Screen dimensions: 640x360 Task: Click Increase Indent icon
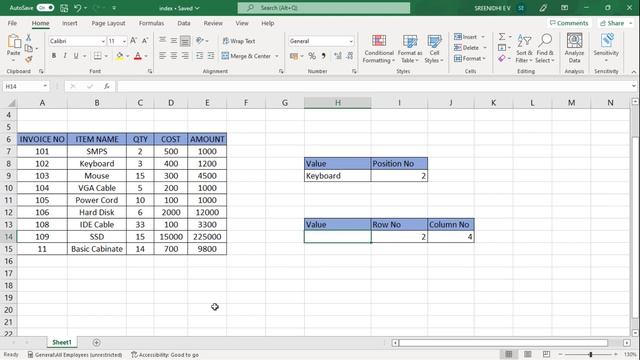[211, 56]
